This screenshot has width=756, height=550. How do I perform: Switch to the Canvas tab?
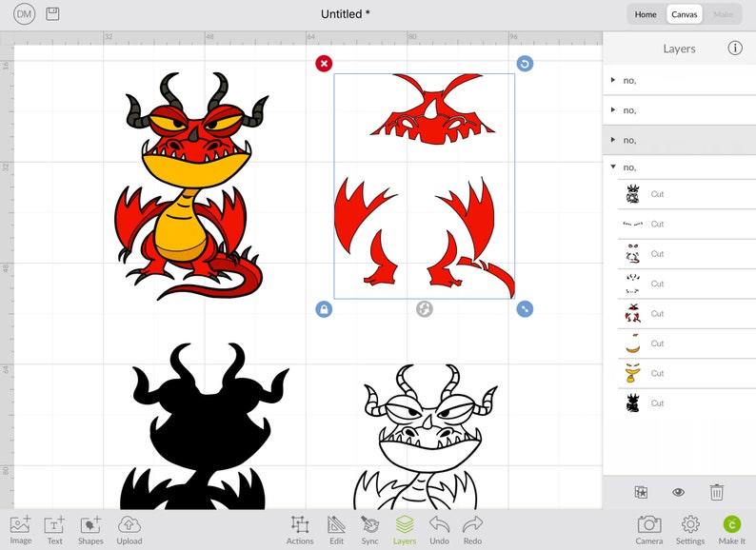685,14
